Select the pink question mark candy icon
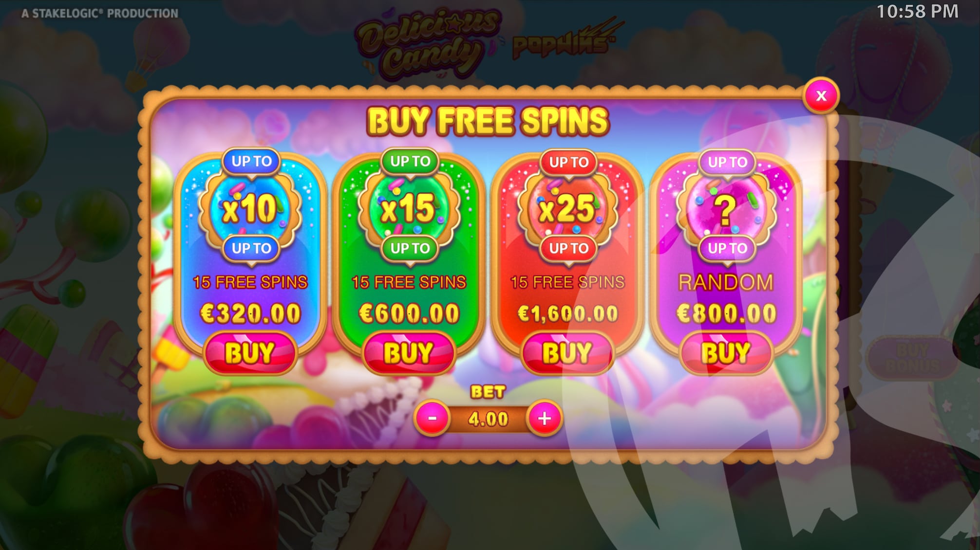 (726, 209)
